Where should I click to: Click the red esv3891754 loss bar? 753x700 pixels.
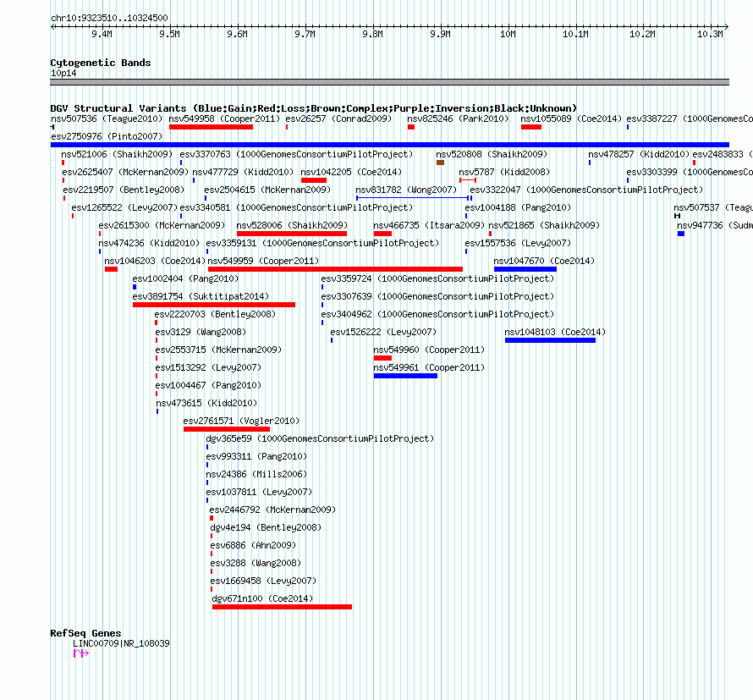click(x=214, y=305)
